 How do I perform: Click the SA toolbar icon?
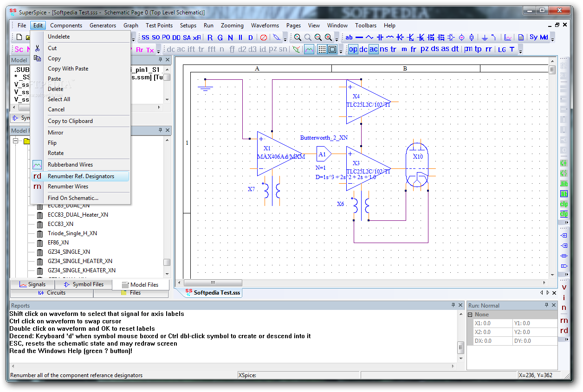(187, 38)
